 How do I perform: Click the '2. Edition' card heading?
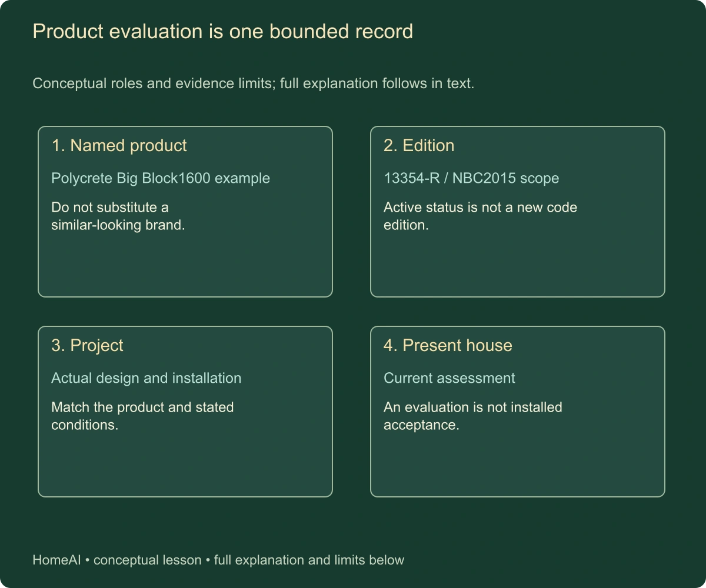[x=419, y=146]
